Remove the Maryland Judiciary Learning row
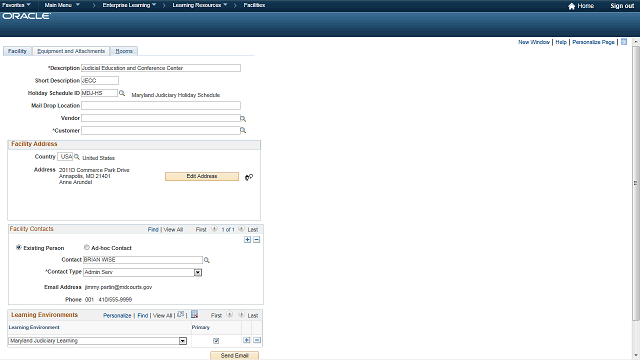 coord(257,340)
